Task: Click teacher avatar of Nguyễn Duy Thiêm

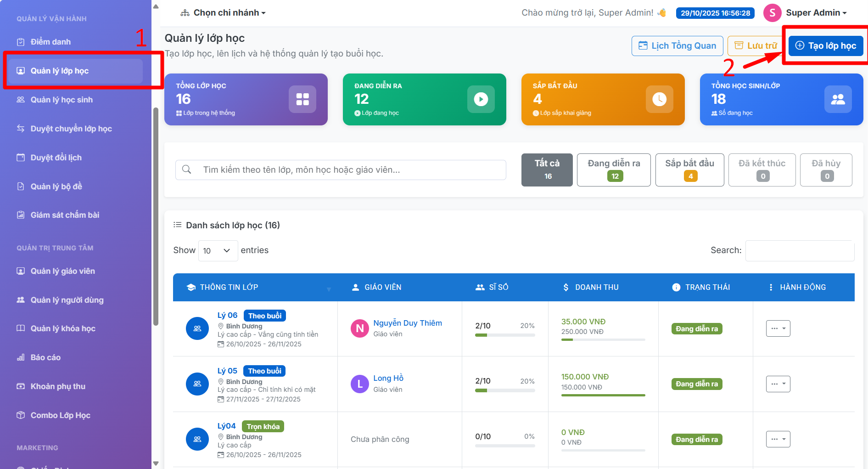Action: [360, 328]
